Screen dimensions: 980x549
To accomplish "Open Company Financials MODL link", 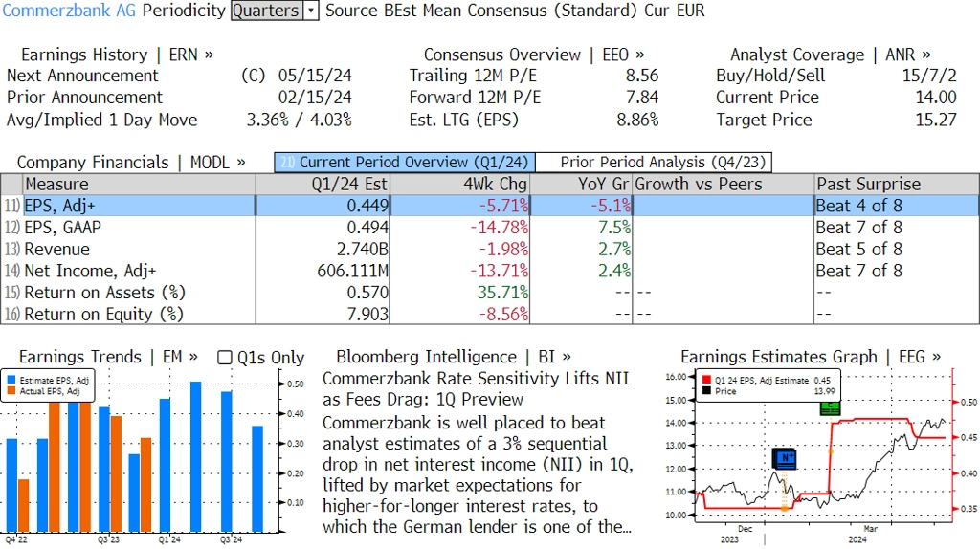I will [x=130, y=163].
